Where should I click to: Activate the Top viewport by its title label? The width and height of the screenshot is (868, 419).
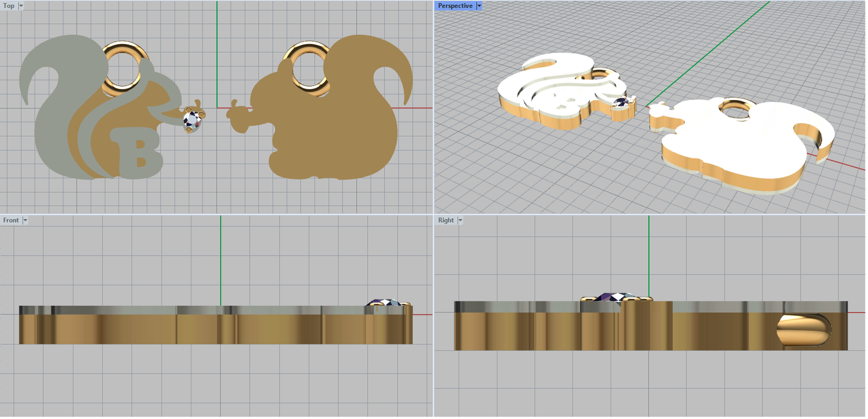(x=9, y=6)
